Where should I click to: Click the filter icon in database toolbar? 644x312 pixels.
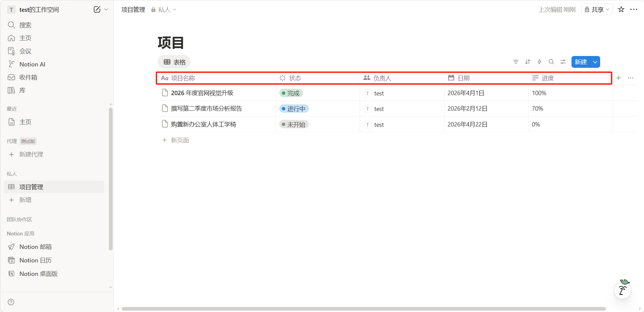pos(516,62)
